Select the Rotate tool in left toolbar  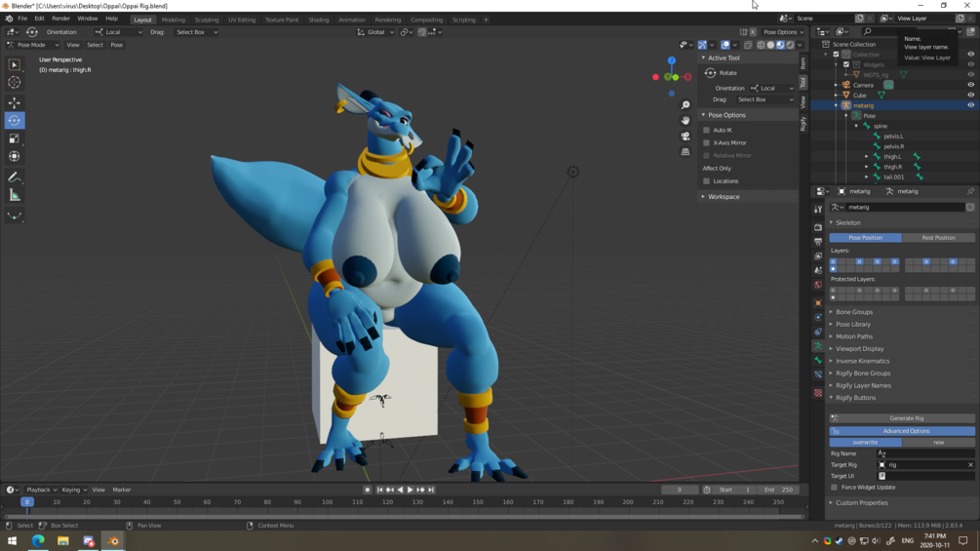click(15, 121)
